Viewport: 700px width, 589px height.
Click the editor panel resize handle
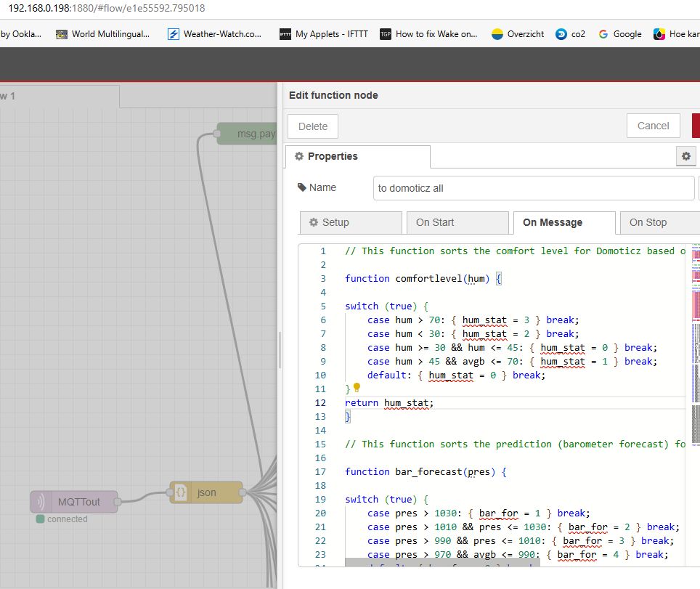280,350
